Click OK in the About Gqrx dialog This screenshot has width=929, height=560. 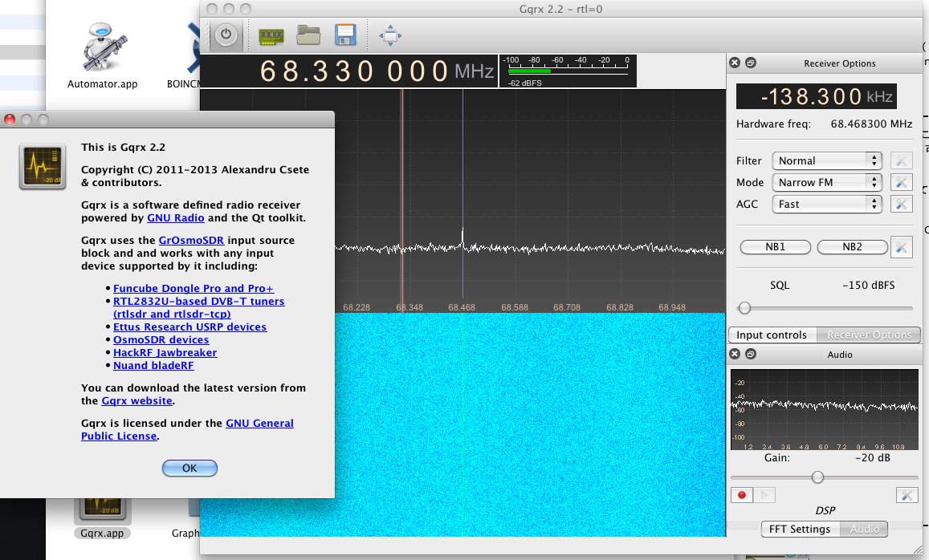189,469
